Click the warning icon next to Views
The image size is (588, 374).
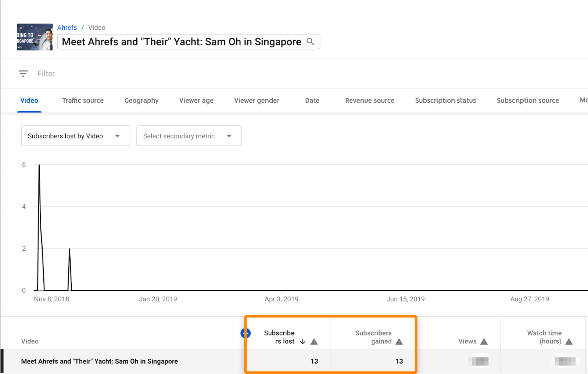[x=484, y=341]
